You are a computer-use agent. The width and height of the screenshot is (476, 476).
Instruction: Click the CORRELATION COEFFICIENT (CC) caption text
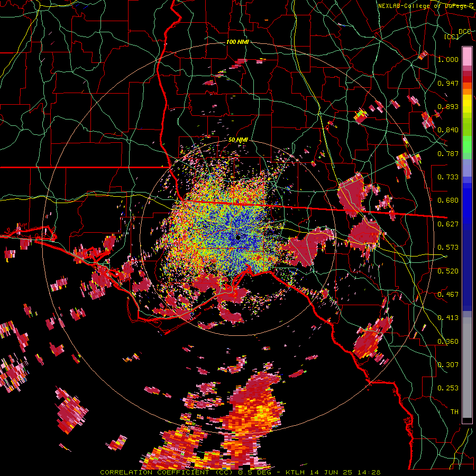point(166,472)
